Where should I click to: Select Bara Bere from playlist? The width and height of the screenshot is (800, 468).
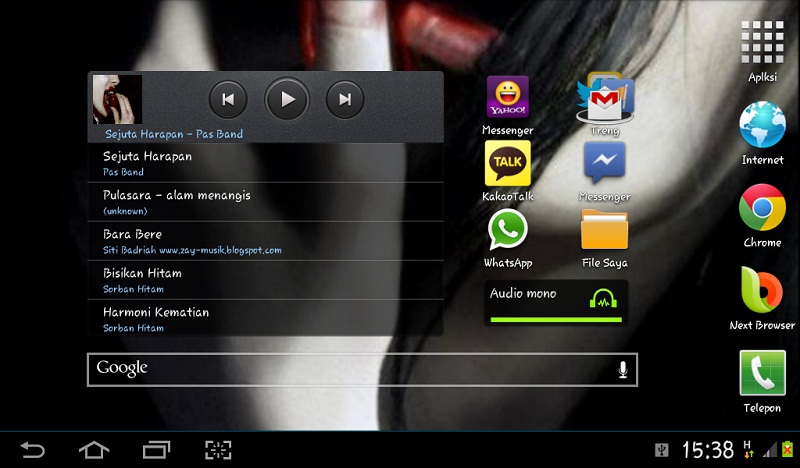[x=265, y=241]
